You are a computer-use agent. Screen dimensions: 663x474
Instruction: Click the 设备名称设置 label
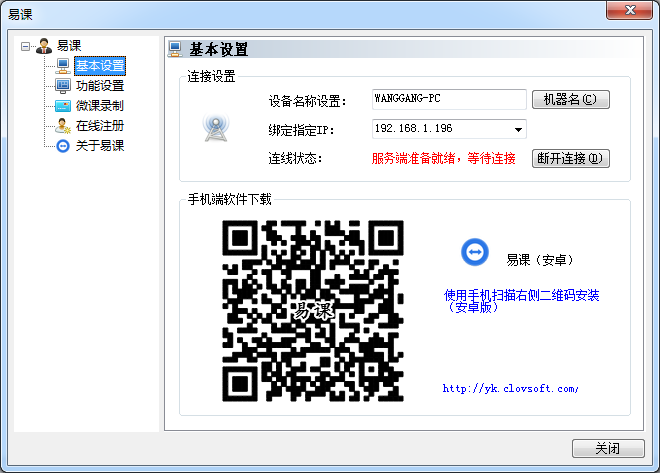(307, 101)
